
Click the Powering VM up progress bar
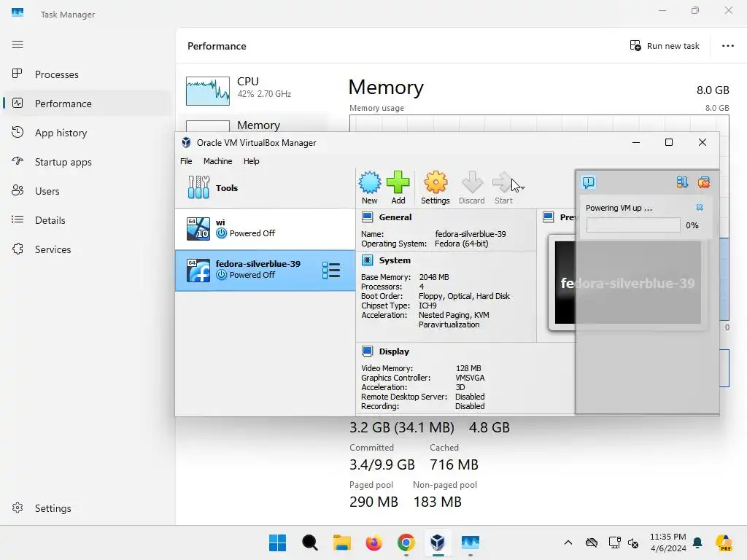point(633,225)
